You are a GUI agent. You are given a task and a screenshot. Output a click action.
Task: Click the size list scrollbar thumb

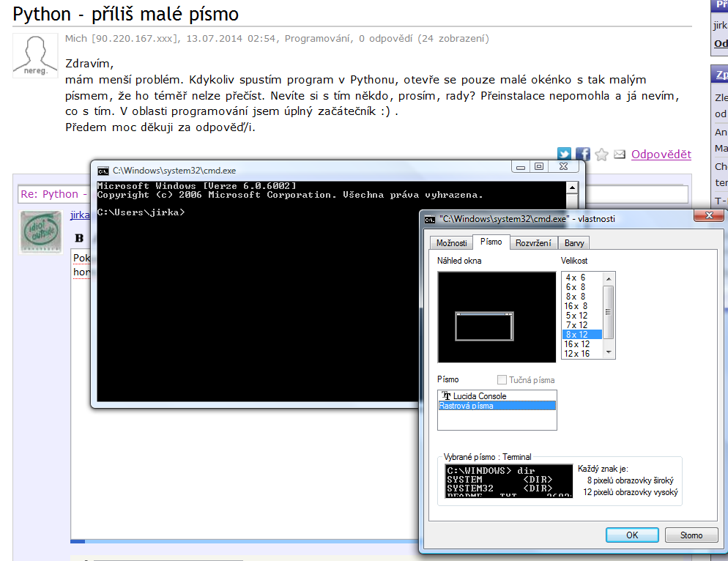[608, 312]
